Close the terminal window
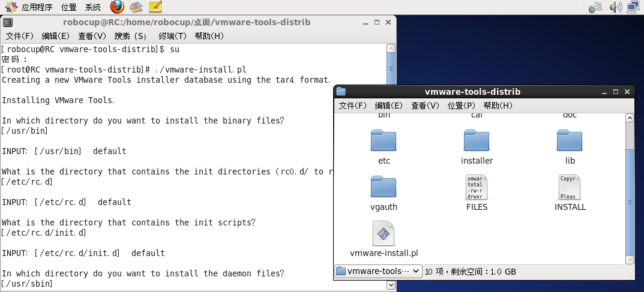Screen dimensions: 644x292 (388, 23)
